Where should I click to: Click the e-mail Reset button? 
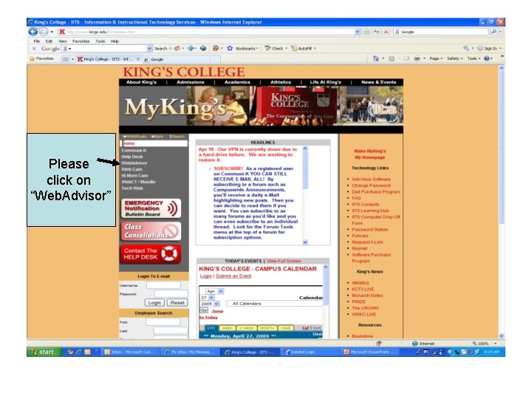tap(177, 303)
